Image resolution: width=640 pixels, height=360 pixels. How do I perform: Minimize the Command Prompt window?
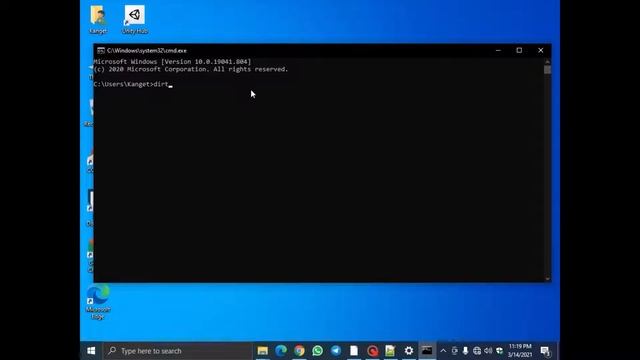pyautogui.click(x=498, y=51)
